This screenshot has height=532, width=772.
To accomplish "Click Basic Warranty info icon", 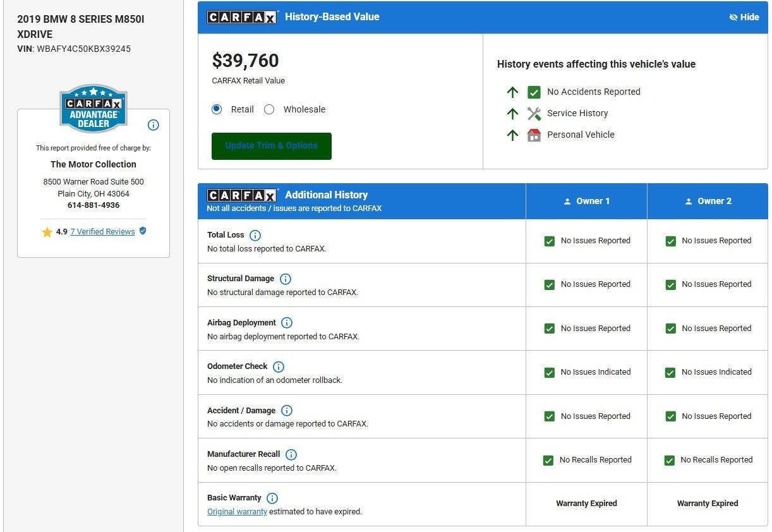I will tap(272, 499).
